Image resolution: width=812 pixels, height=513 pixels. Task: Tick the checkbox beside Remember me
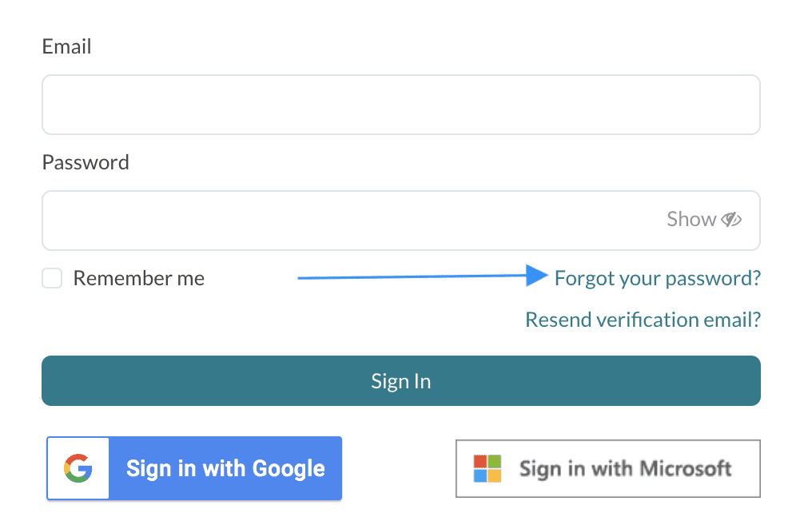[x=51, y=278]
